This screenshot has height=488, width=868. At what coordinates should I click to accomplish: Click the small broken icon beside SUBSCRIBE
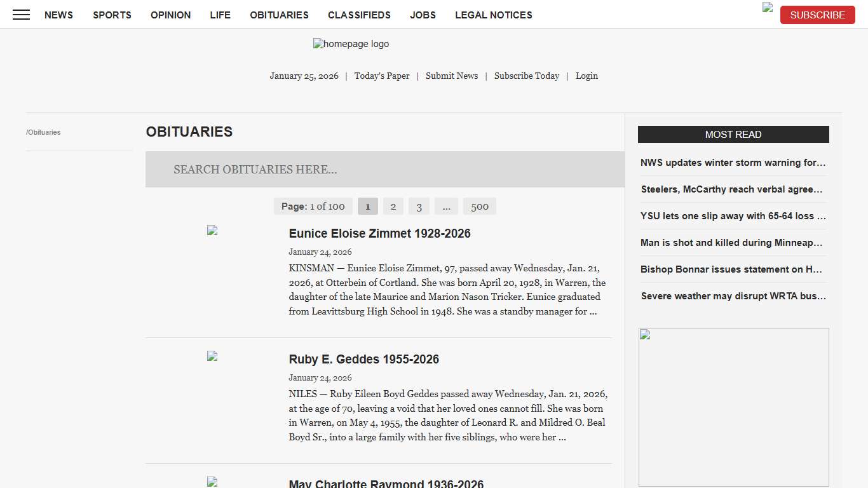pyautogui.click(x=766, y=8)
